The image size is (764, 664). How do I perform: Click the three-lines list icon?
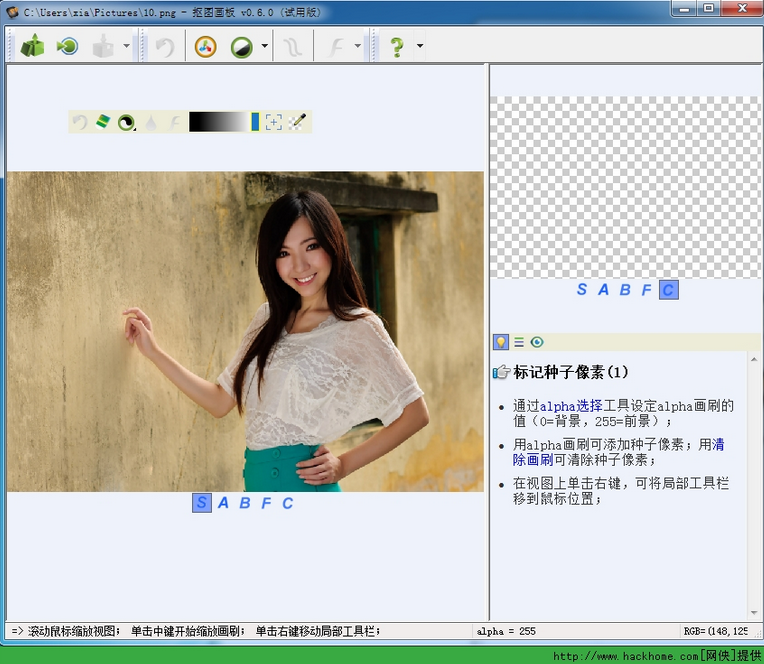pos(519,342)
